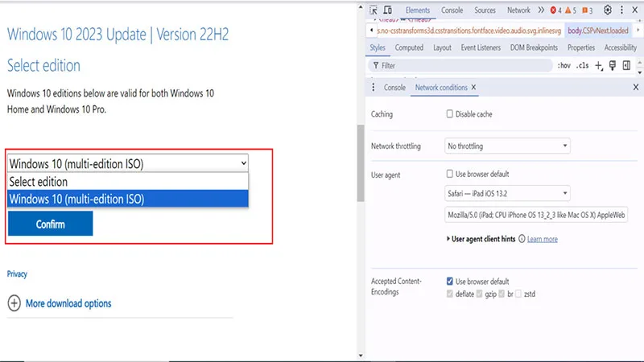Toggle the br encoding checkbox
Screen dimensions: 644x362
502,294
